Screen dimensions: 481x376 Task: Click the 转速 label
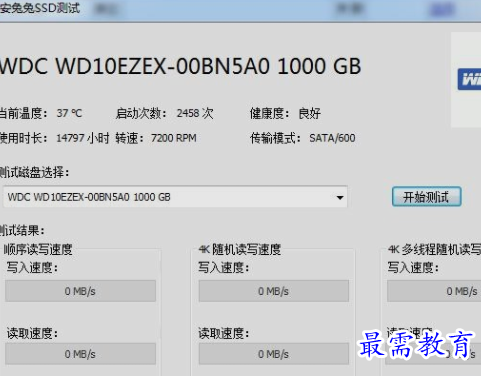click(129, 138)
